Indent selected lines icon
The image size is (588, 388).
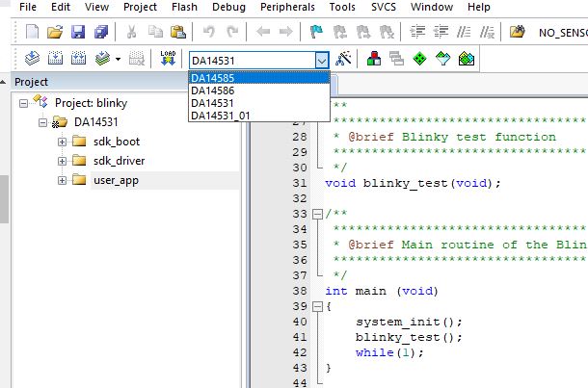(x=417, y=32)
